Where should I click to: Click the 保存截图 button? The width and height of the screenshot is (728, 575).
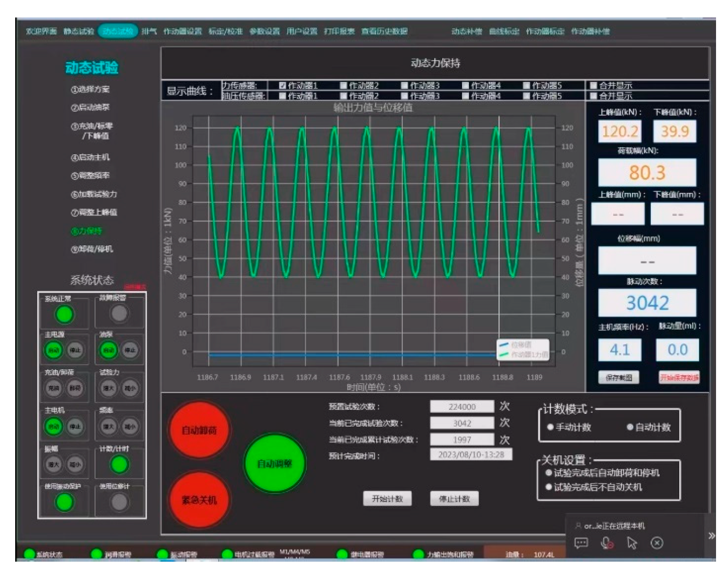pyautogui.click(x=618, y=378)
